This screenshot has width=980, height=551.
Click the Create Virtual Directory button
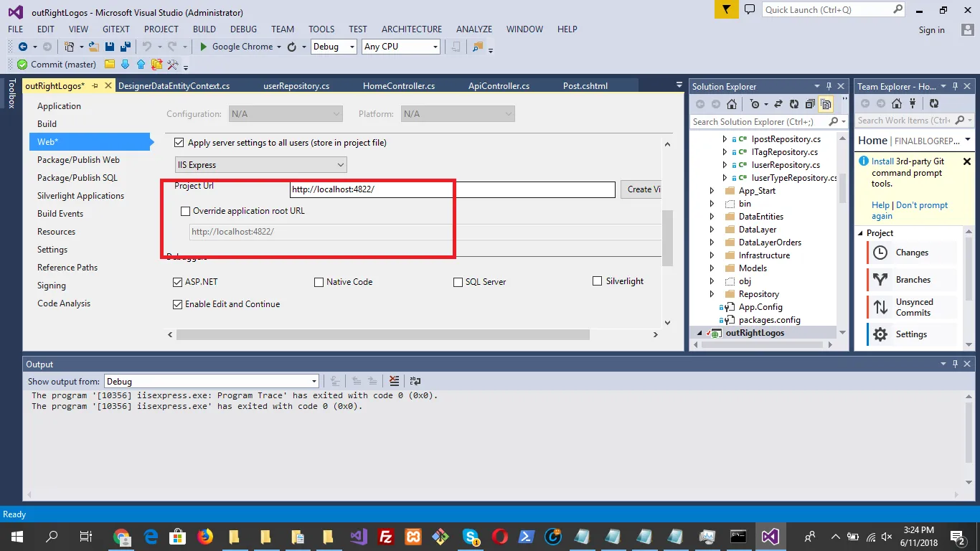[643, 189]
